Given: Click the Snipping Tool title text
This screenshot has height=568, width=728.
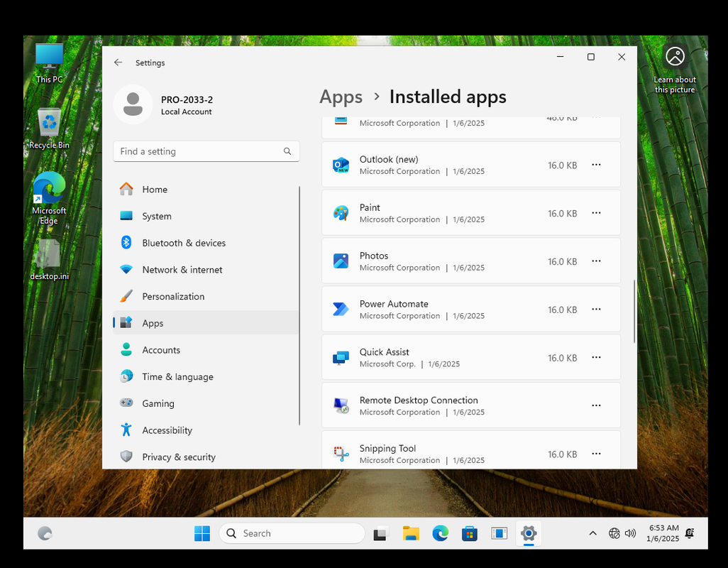Looking at the screenshot, I should 387,448.
